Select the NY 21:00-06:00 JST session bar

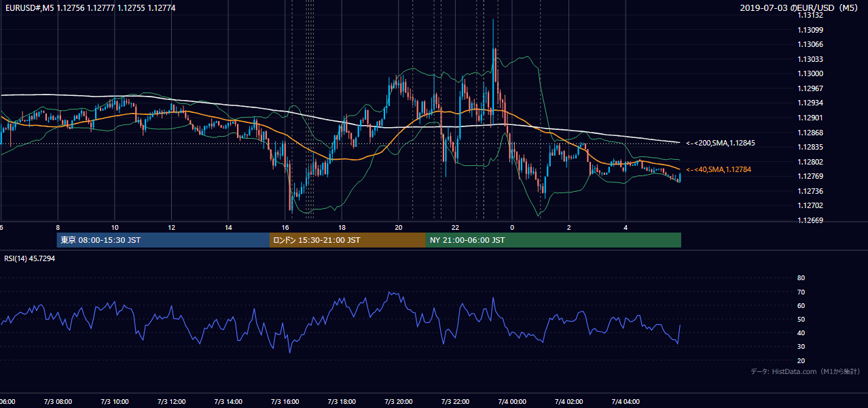click(554, 240)
